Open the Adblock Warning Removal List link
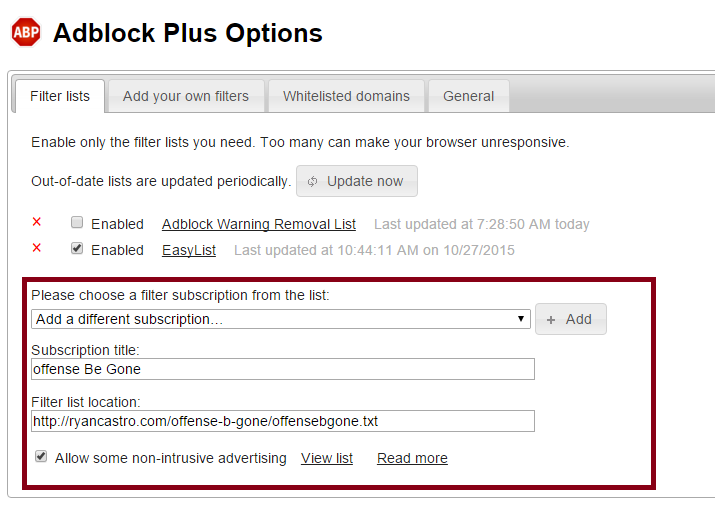Viewport: 715px width, 508px height. tap(259, 224)
